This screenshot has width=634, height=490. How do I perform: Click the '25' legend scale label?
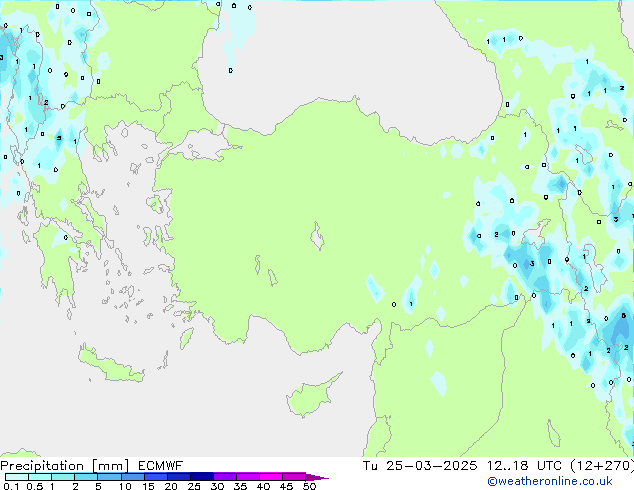194,486
